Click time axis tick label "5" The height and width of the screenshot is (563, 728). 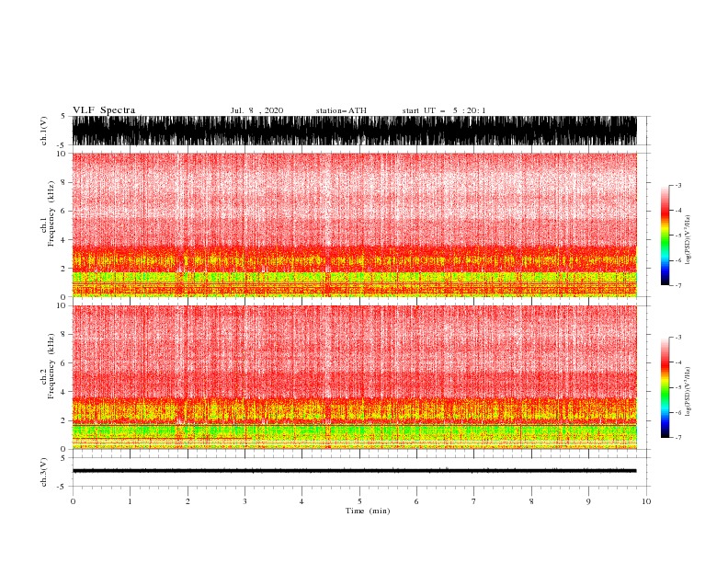[x=359, y=501]
